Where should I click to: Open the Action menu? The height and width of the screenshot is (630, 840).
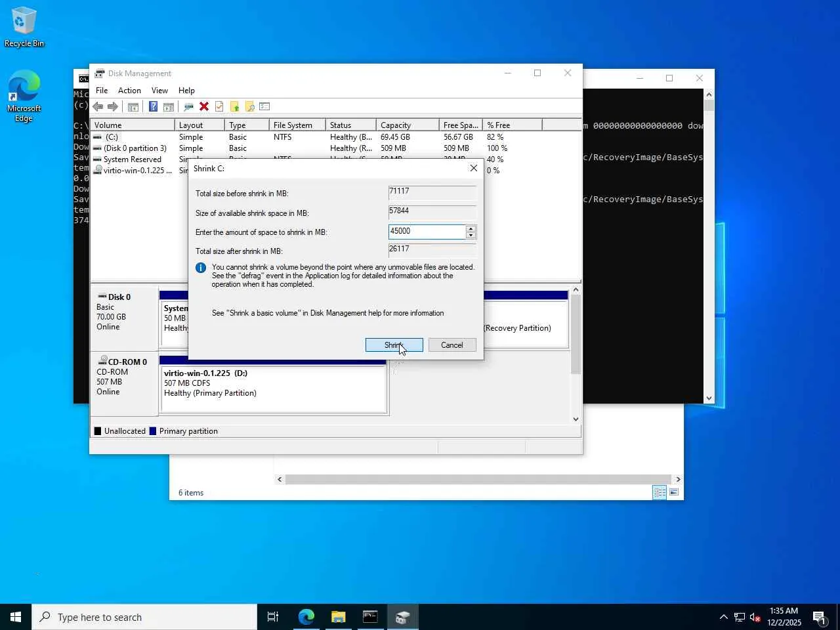coord(129,91)
